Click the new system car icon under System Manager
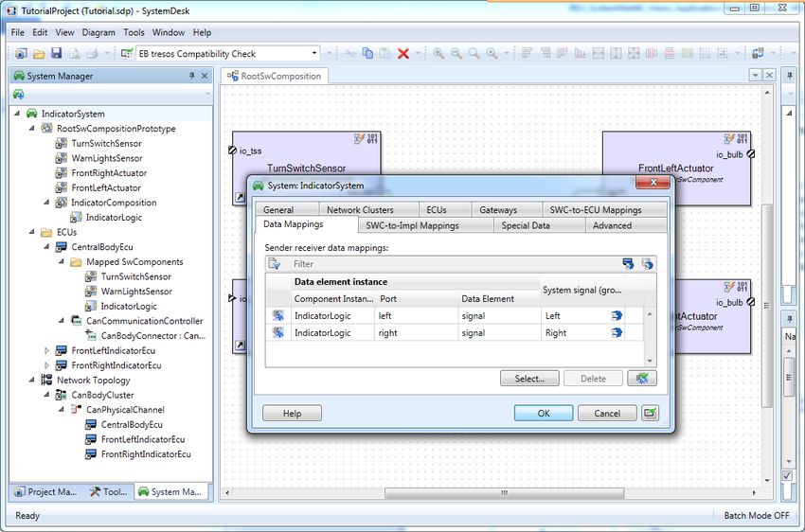This screenshot has height=532, width=805. point(19,95)
